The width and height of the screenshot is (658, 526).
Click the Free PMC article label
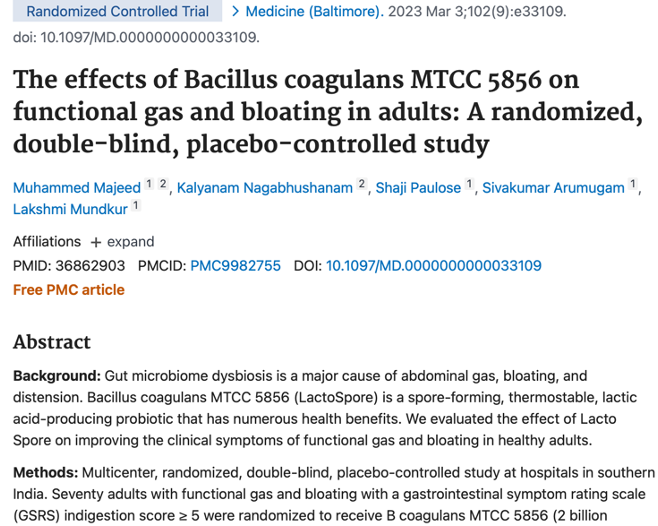(x=69, y=290)
